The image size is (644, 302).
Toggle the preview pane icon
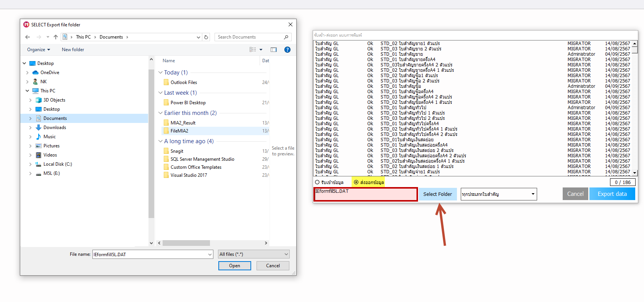(274, 50)
